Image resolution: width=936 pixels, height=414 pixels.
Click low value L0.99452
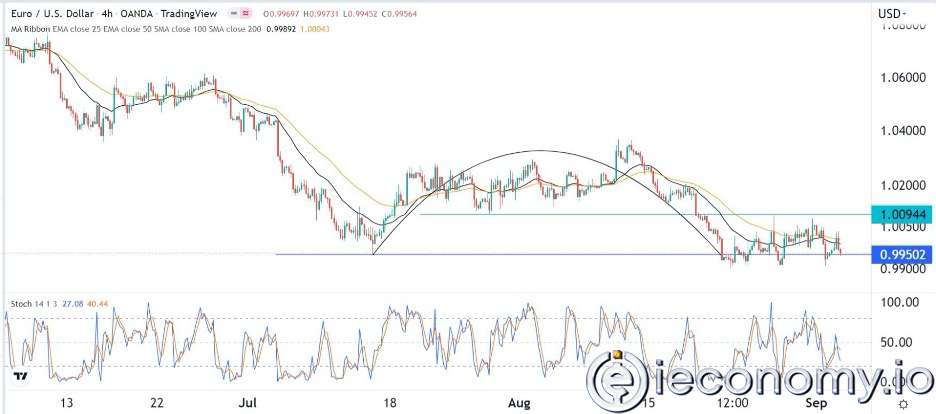[x=360, y=12]
